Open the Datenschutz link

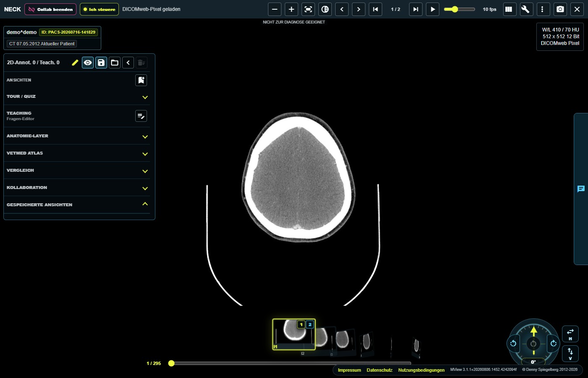[380, 370]
